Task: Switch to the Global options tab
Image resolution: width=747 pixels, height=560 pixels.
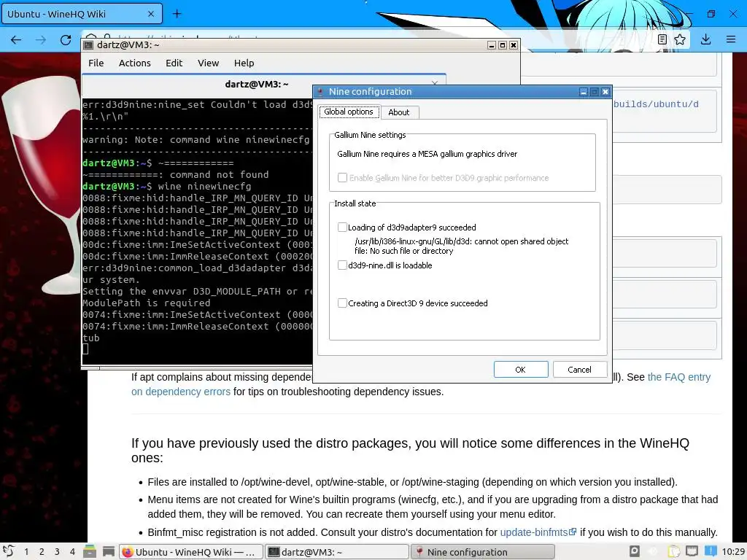Action: tap(349, 112)
